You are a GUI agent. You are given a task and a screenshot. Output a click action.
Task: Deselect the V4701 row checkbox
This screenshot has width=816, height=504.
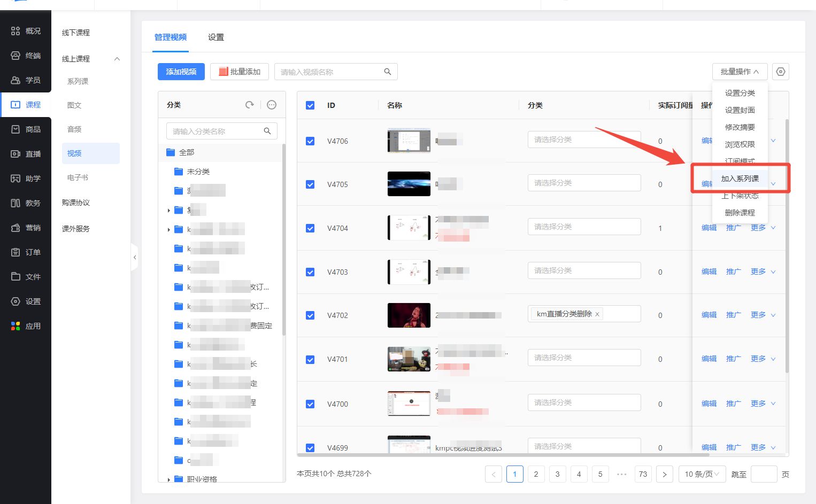[310, 360]
